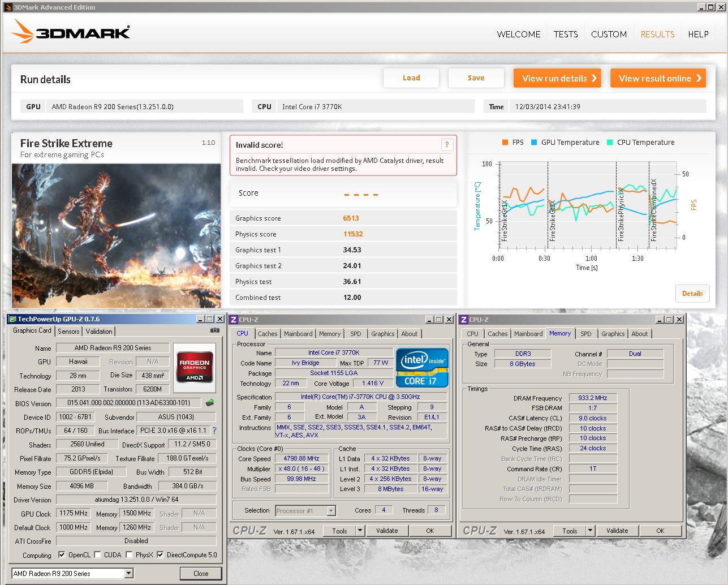728x585 pixels.
Task: Toggle the CUDA checkbox in GPU-Z
Action: tap(97, 554)
